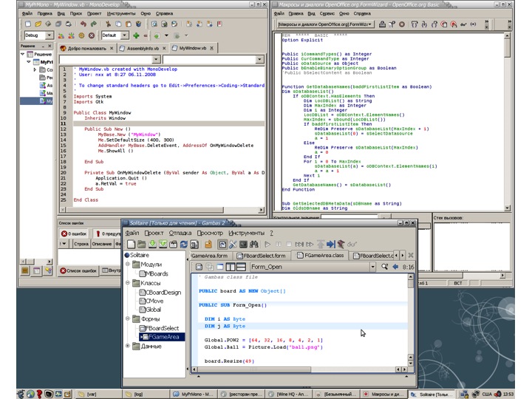The width and height of the screenshot is (532, 399).
Task: Click MyPrMono taskbar button
Action: click(x=194, y=394)
